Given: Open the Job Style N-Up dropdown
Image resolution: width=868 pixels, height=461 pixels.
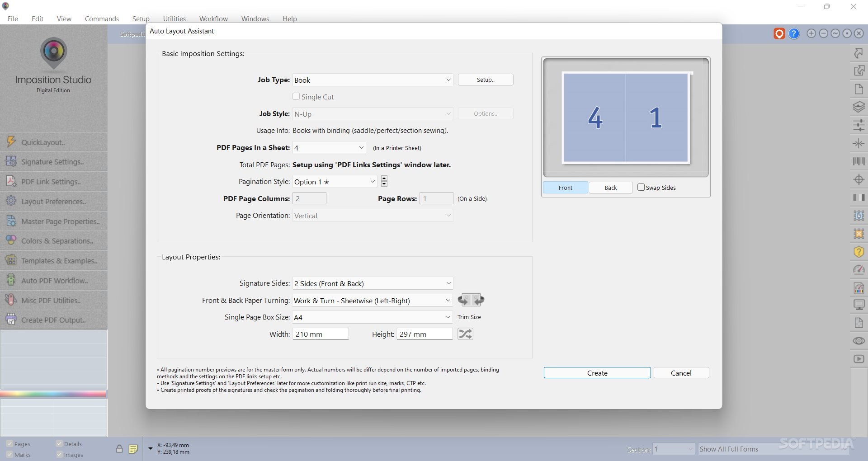Looking at the screenshot, I should 373,114.
